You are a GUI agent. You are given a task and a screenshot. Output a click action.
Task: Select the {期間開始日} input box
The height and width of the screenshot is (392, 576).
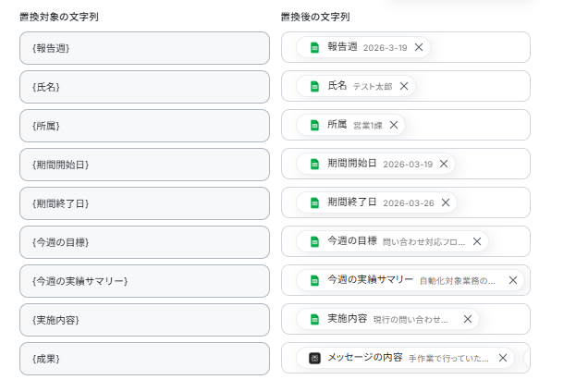pos(144,165)
